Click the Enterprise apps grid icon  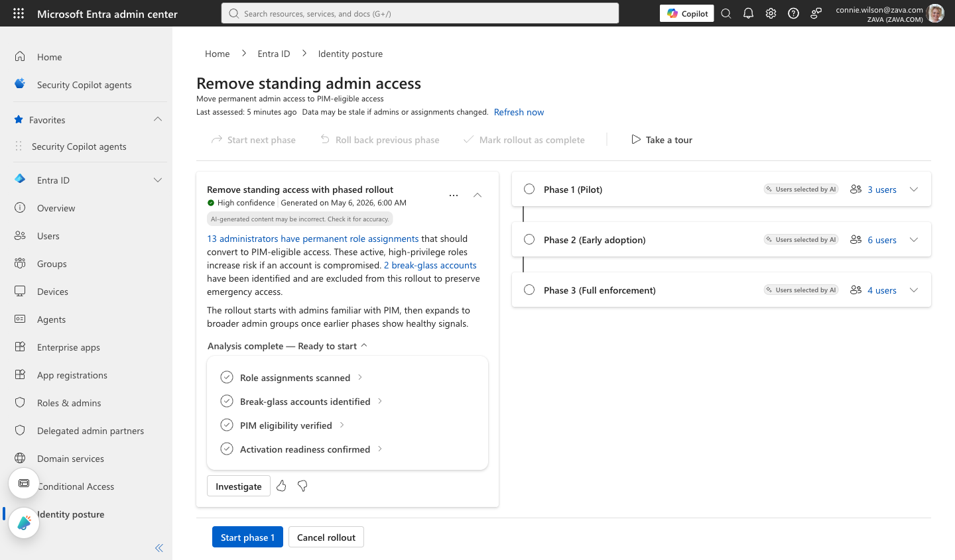(x=20, y=347)
